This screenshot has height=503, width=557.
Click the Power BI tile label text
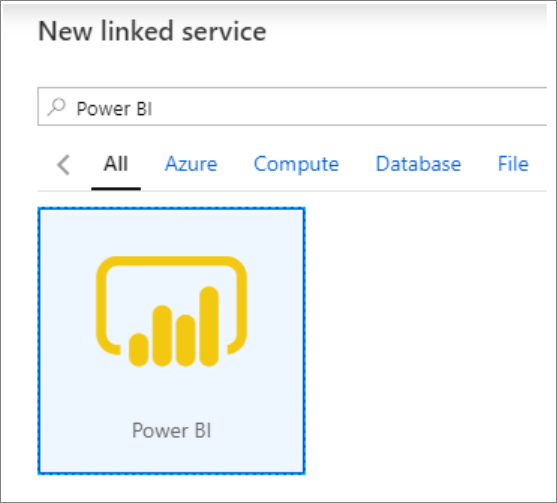(172, 431)
